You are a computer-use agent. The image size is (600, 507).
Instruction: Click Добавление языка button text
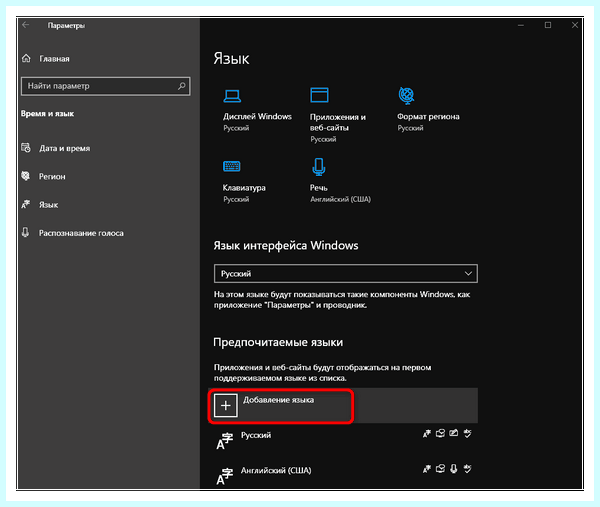click(279, 400)
